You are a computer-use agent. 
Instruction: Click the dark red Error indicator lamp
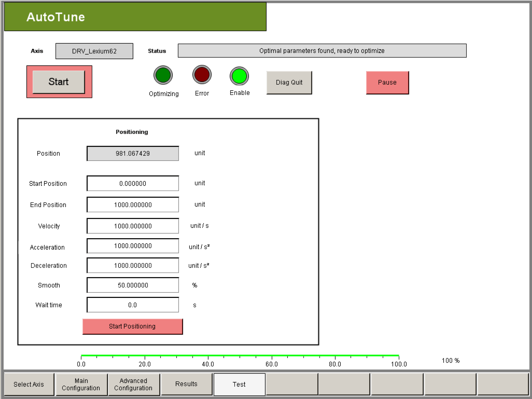pyautogui.click(x=202, y=75)
